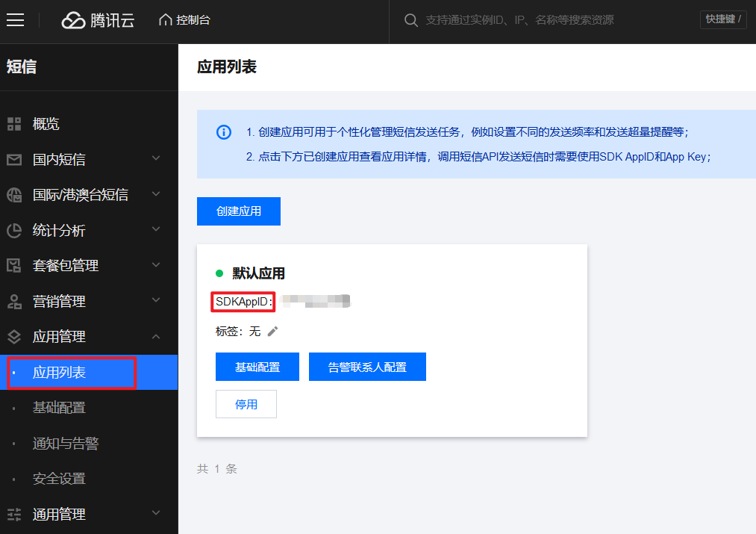The width and height of the screenshot is (756, 534).
Task: Click the 默认应用 application name
Action: tap(258, 273)
